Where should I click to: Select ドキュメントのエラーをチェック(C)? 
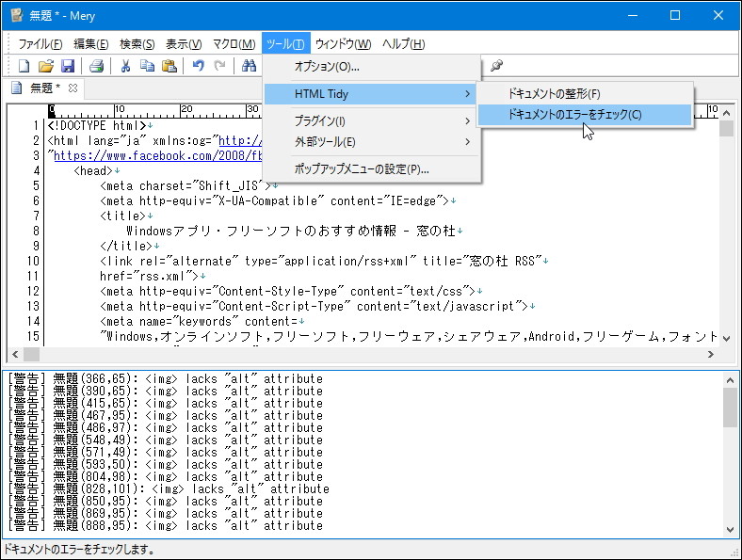586,115
